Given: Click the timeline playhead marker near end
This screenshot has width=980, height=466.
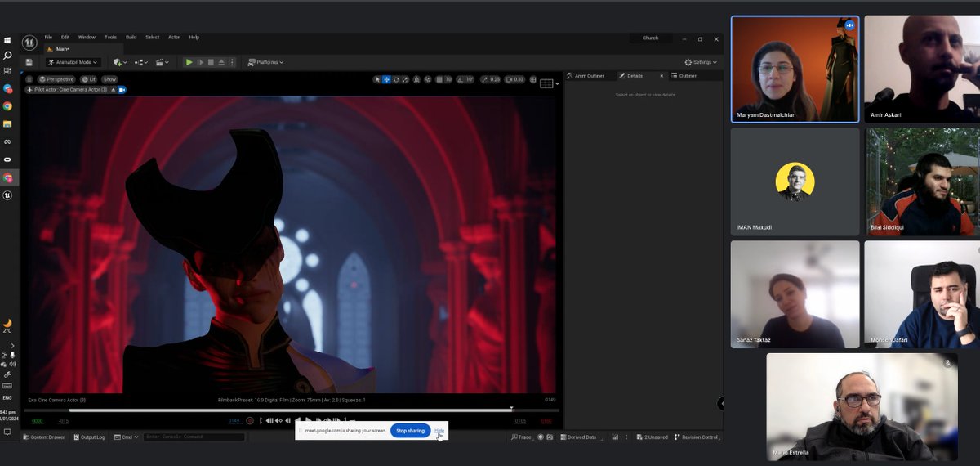Looking at the screenshot, I should point(511,409).
